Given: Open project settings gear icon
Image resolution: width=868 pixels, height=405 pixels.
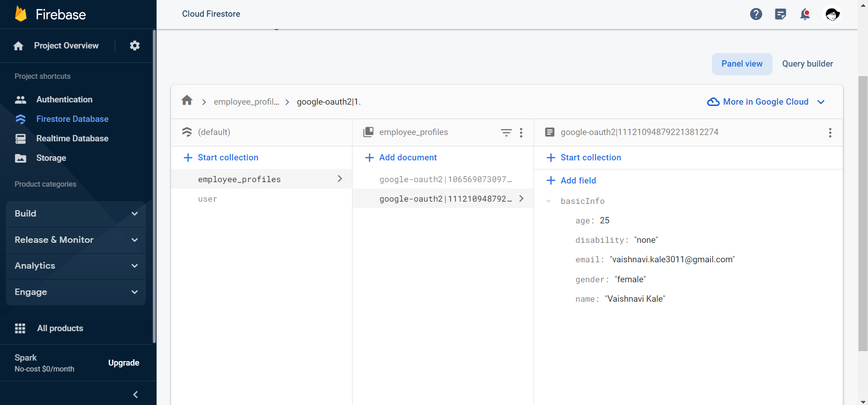Looking at the screenshot, I should click(x=134, y=45).
